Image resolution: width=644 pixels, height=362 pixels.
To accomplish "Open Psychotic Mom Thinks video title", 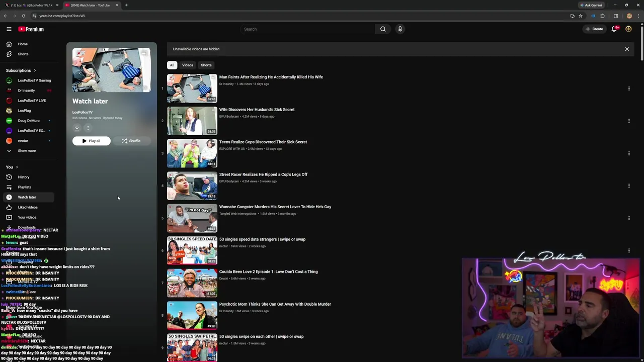I will click(x=275, y=304).
